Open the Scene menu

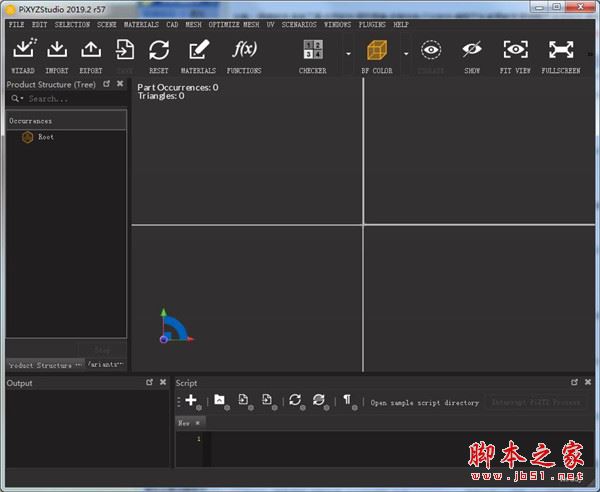pos(107,24)
